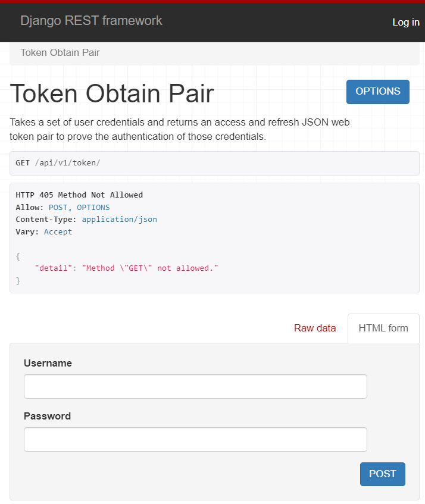Click the Password field label
Screen dimensions: 425x504
coord(47,416)
